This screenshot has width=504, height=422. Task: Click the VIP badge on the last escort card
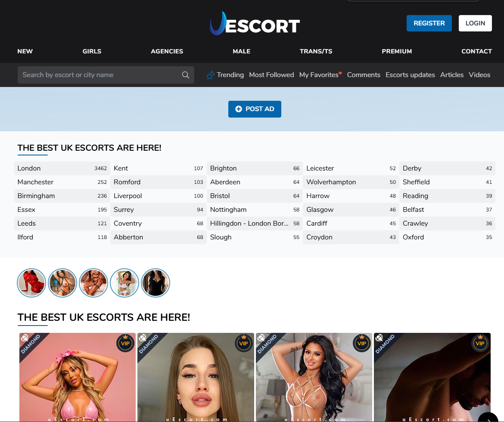pyautogui.click(x=480, y=343)
